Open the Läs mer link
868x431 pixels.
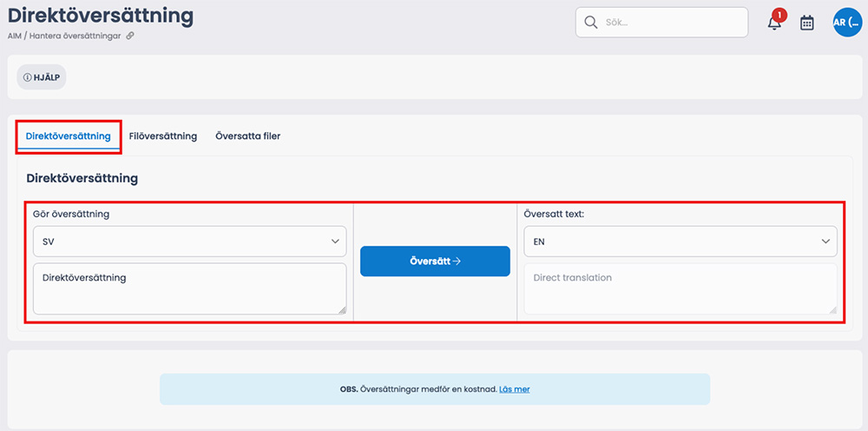(514, 389)
